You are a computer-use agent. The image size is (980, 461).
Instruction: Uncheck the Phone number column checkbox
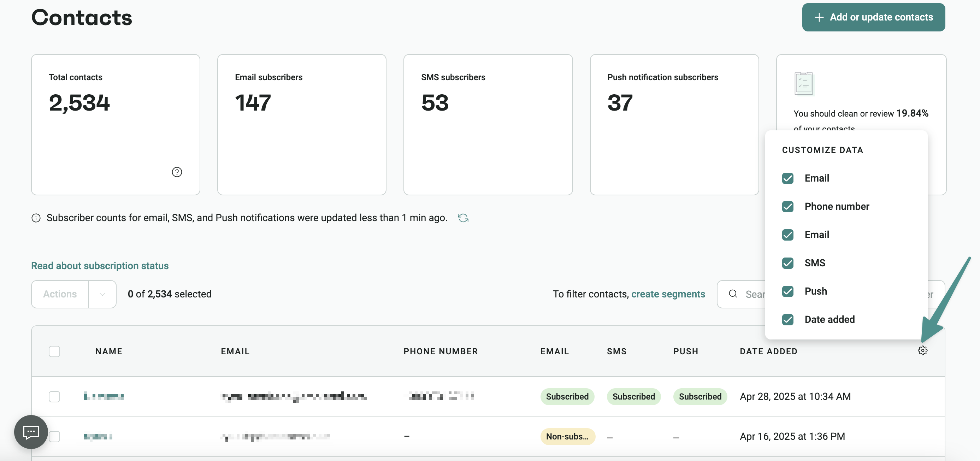pyautogui.click(x=787, y=207)
